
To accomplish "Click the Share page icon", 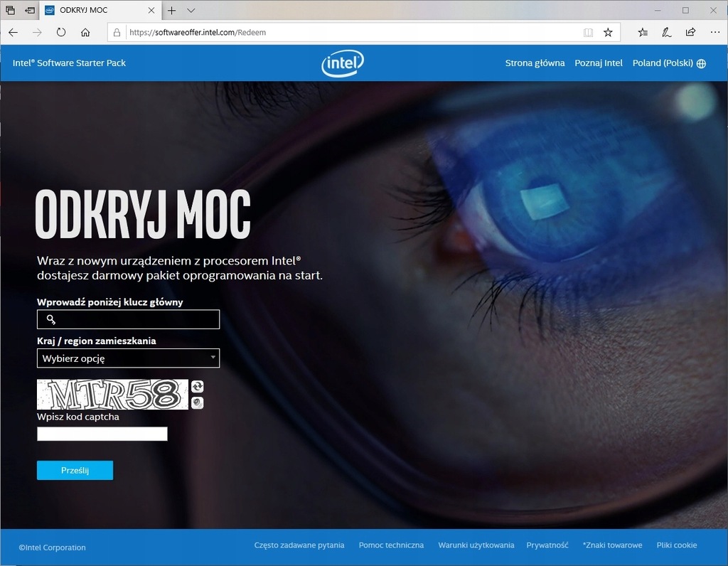I will click(x=690, y=32).
